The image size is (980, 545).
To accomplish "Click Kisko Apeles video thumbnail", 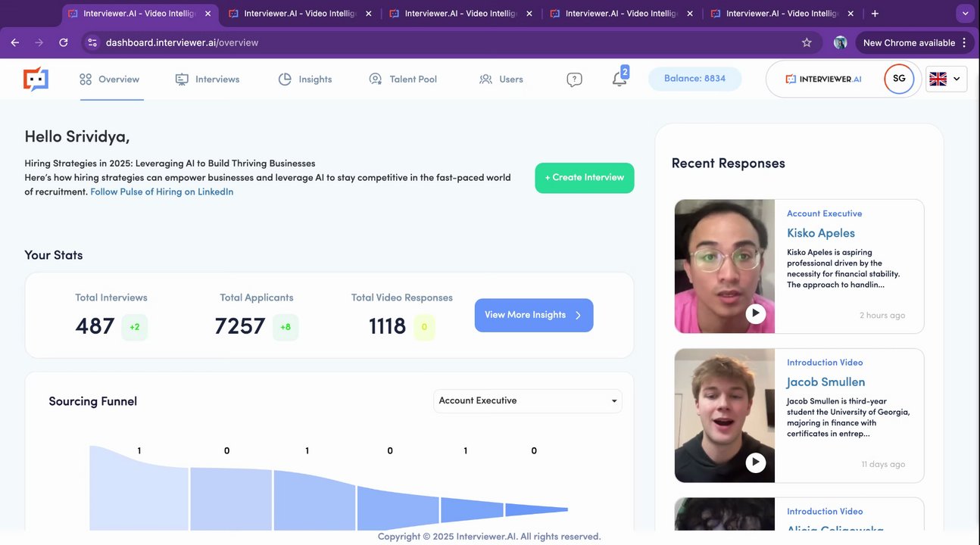I will pyautogui.click(x=725, y=266).
